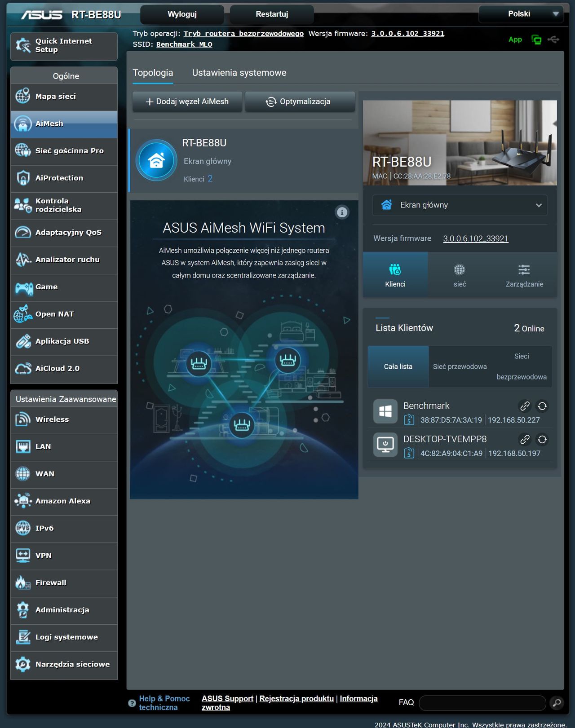
Task: Click the Windows icon of Benchmark client
Action: click(385, 411)
